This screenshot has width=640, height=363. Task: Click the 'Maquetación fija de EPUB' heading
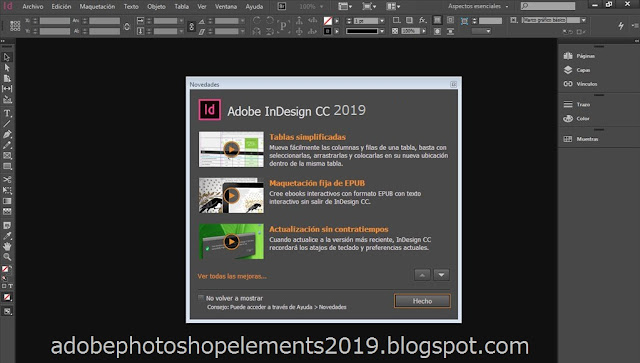point(317,183)
